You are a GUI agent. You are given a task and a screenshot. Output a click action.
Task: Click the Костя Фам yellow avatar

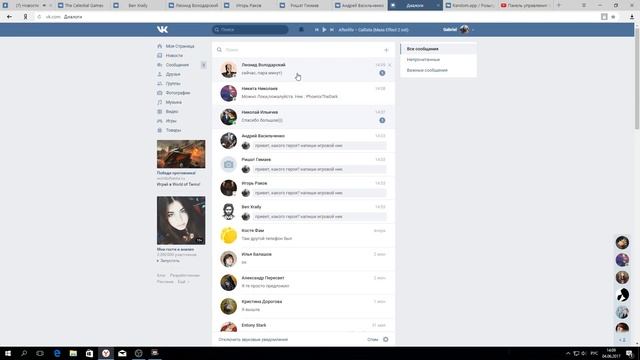[229, 236]
